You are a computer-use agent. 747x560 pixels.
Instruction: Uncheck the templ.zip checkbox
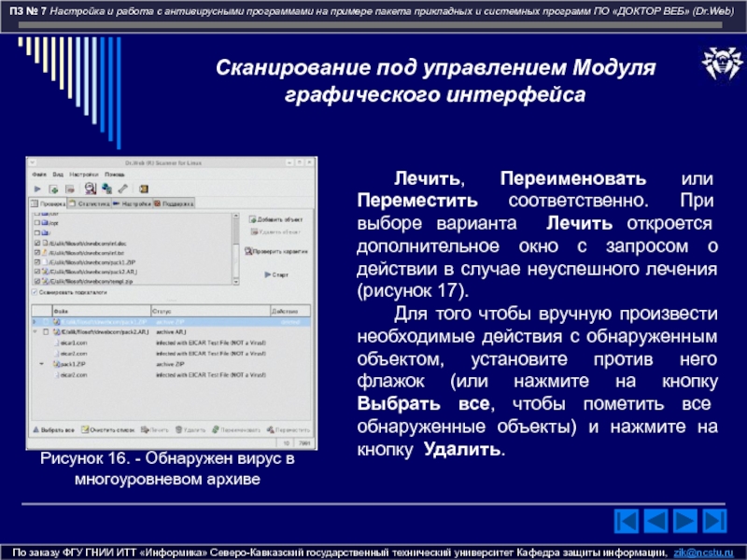tap(37, 281)
